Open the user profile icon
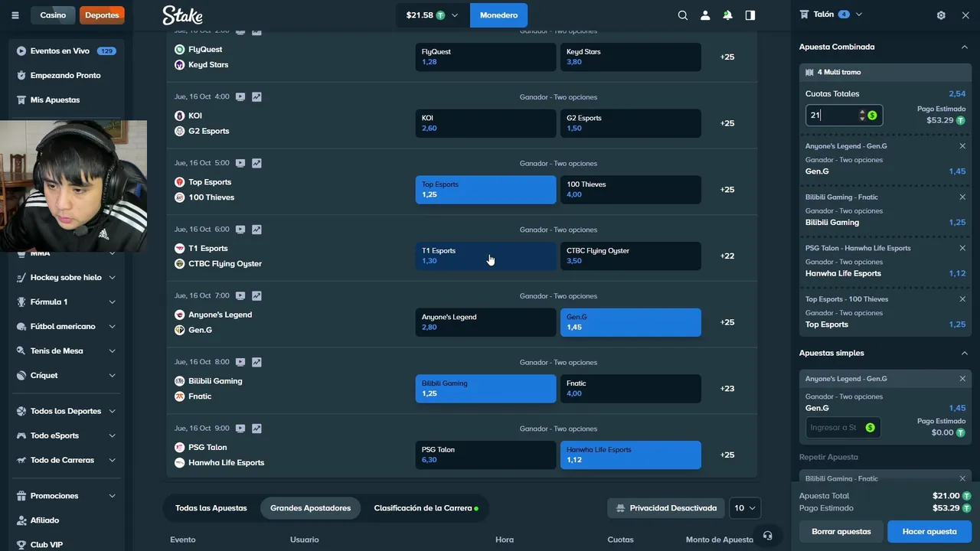980x551 pixels. pos(705,15)
